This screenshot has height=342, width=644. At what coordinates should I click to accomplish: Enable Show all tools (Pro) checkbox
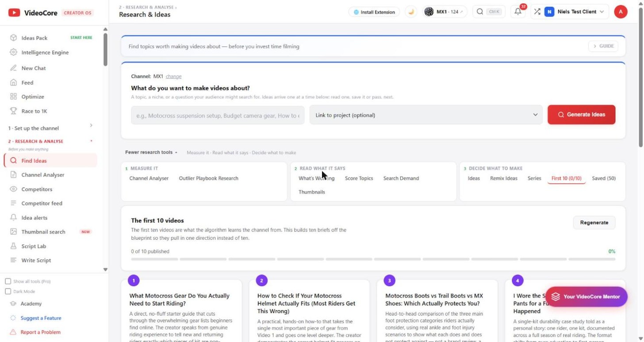click(x=8, y=281)
